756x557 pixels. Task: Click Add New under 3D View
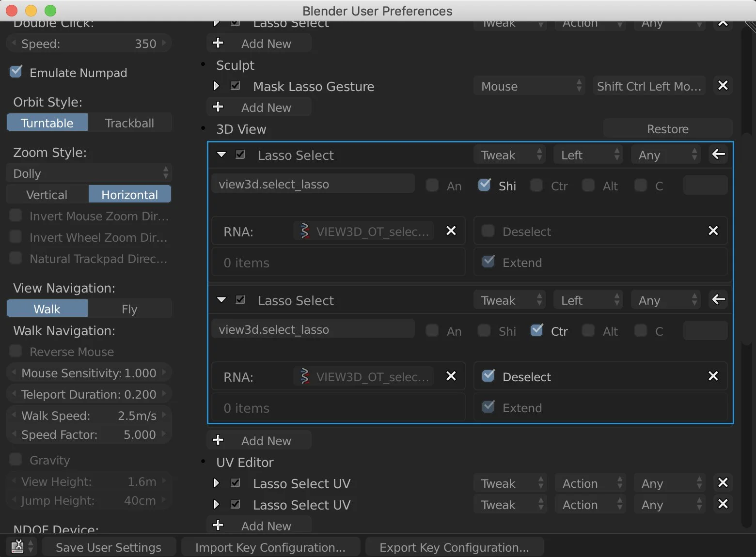[259, 440]
